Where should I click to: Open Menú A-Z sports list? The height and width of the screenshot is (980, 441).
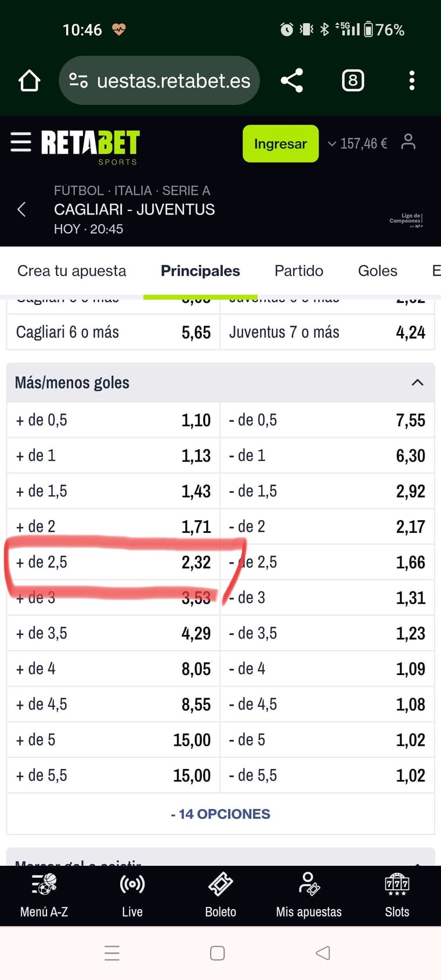tap(44, 895)
